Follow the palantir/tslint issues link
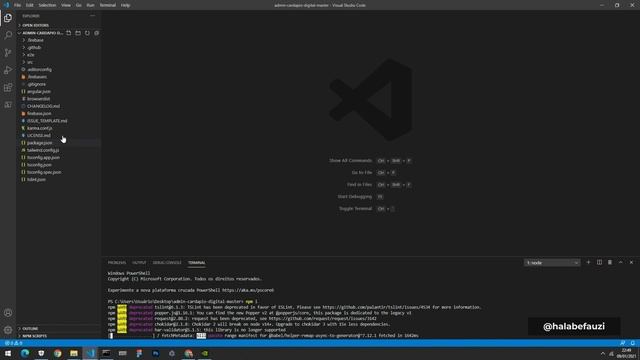This screenshot has width=640, height=360. [x=376, y=307]
